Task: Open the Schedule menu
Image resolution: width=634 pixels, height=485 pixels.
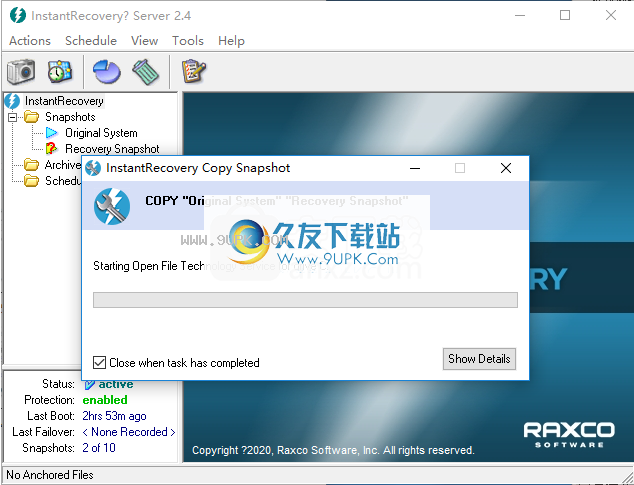Action: click(x=91, y=41)
